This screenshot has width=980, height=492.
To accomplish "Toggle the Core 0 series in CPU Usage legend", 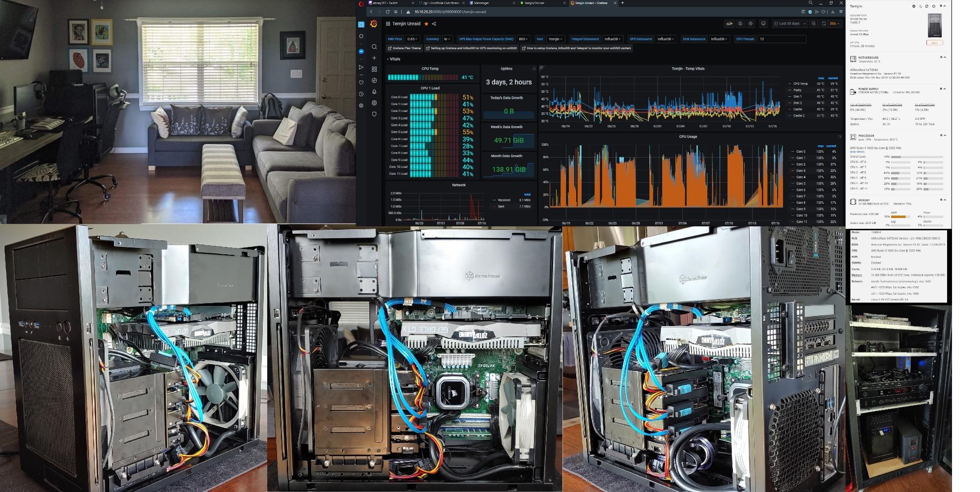I will point(801,152).
